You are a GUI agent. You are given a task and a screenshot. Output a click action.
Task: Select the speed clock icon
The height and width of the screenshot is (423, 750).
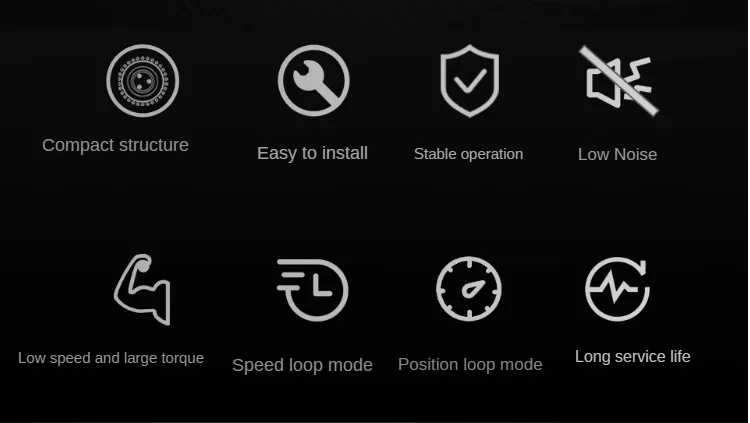tap(313, 289)
